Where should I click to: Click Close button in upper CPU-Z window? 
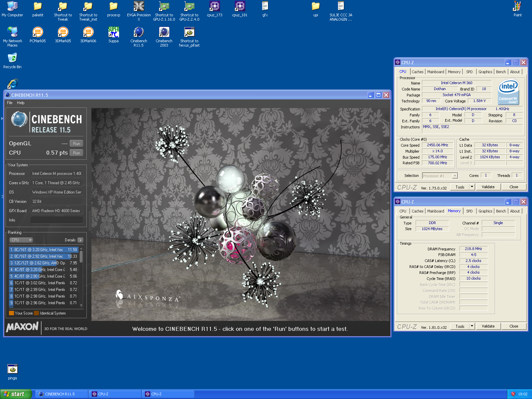tap(514, 187)
